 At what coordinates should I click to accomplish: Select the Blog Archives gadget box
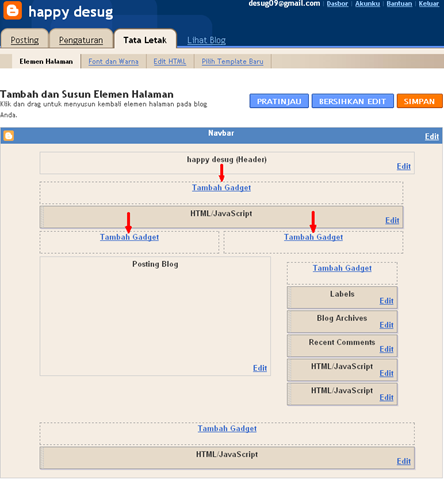(342, 322)
